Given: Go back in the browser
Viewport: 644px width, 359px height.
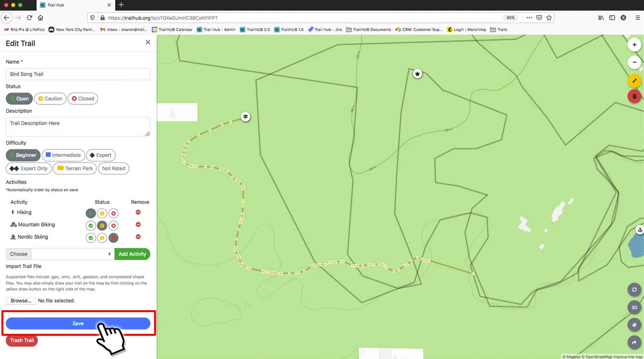Looking at the screenshot, I should click(6, 17).
